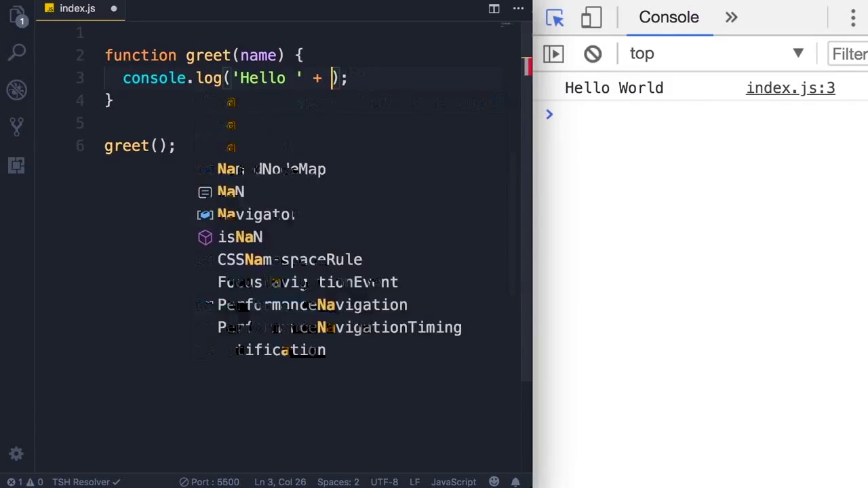Viewport: 868px width, 488px height.
Task: Toggle the DevTools device toolbar icon
Action: click(x=591, y=18)
